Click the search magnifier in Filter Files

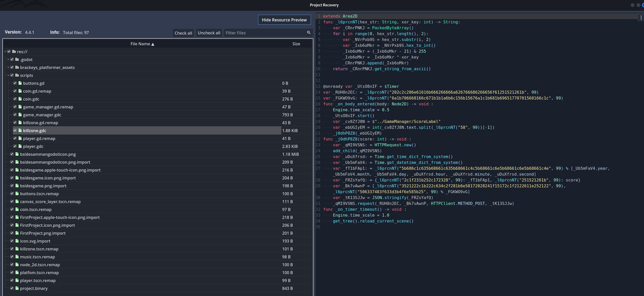309,33
